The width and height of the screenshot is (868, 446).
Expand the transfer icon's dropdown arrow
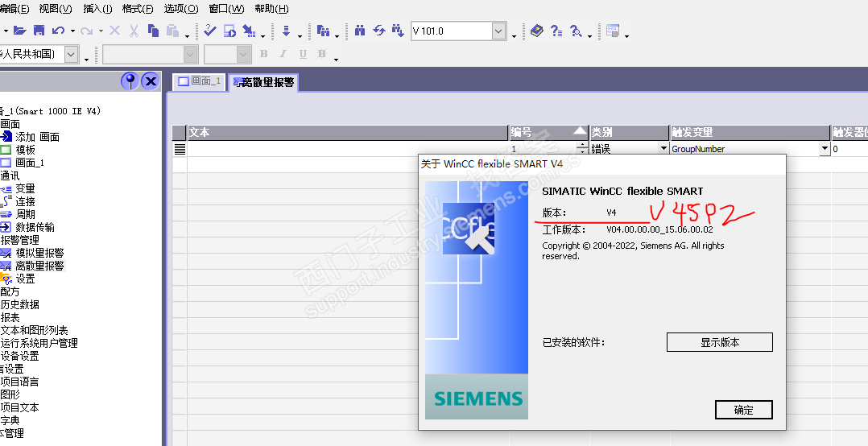pos(263,35)
